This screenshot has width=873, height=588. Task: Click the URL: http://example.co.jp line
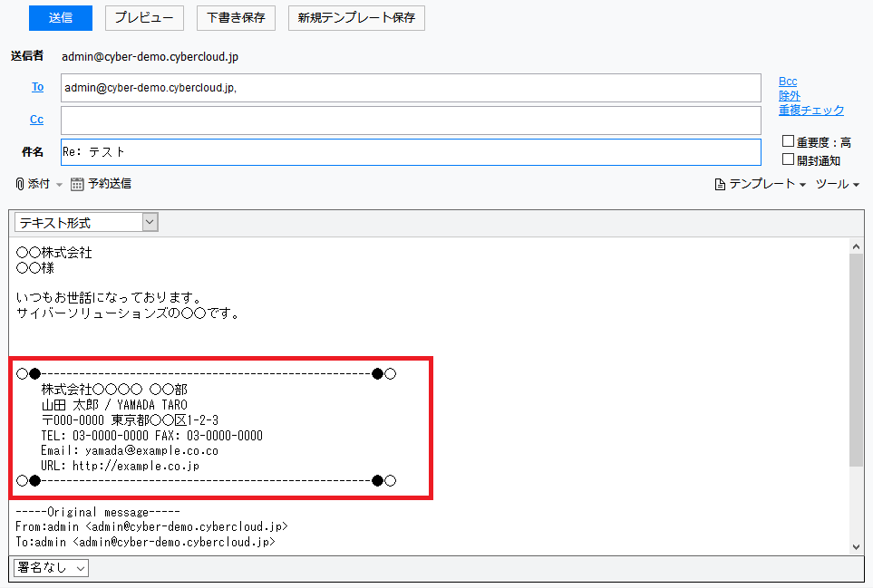coord(120,466)
